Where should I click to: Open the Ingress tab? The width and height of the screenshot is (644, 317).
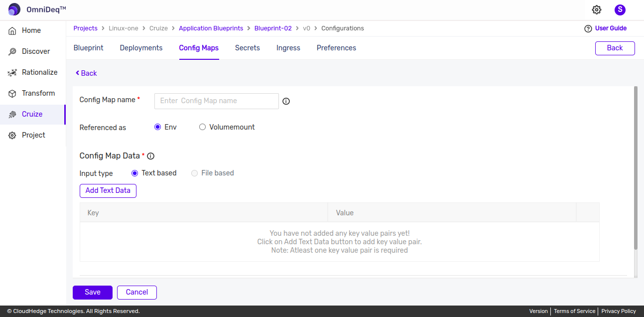[x=288, y=48]
